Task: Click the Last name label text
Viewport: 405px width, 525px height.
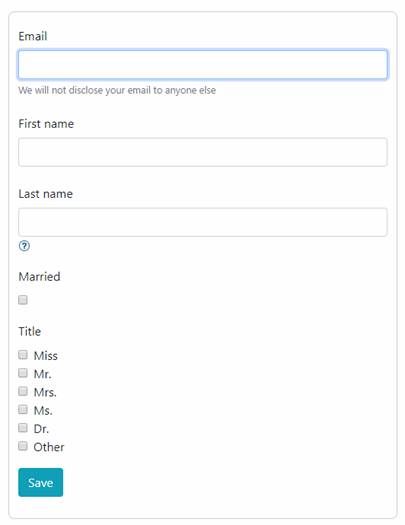Action: pyautogui.click(x=46, y=194)
